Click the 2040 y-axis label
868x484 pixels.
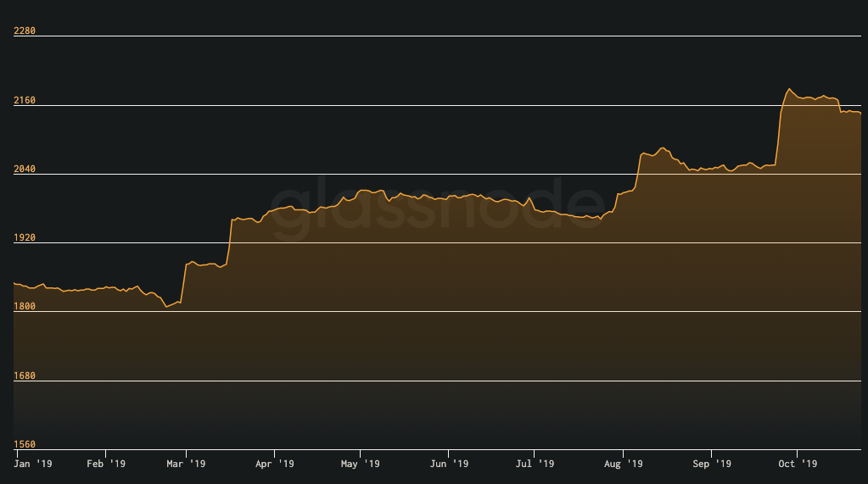tap(25, 169)
